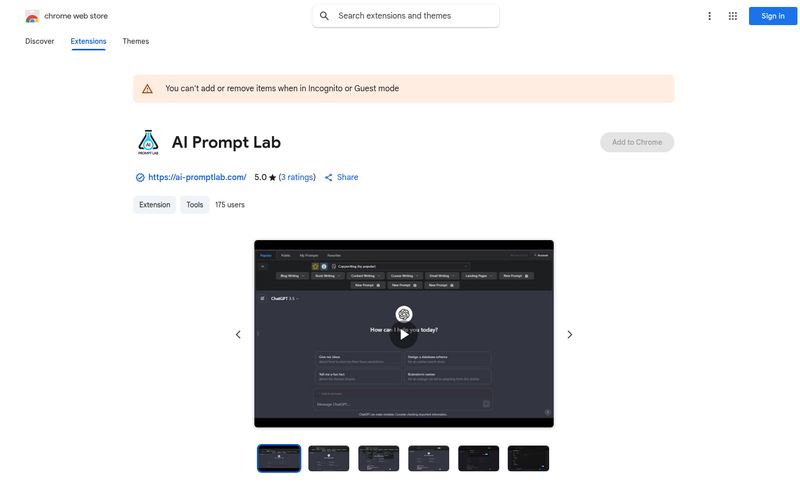Image resolution: width=800 pixels, height=496 pixels.
Task: Click the AI Prompt Lab title
Action: tap(226, 142)
